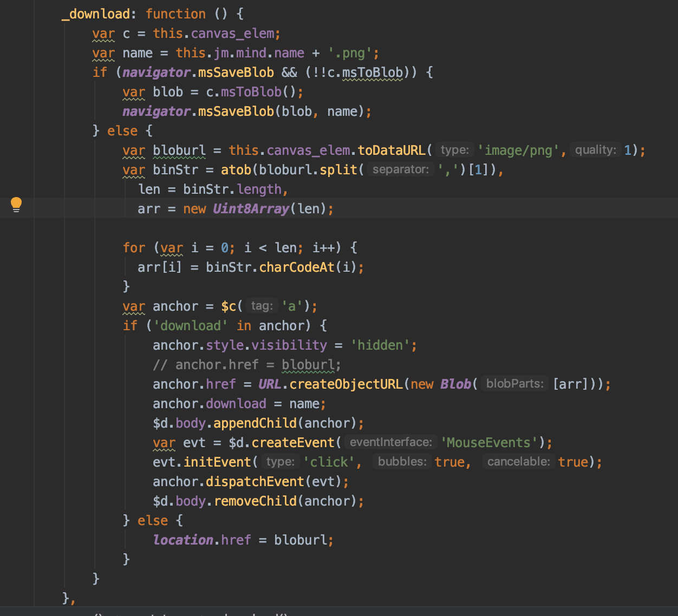Click the 'separator:' parameter hint
The width and height of the screenshot is (678, 616).
pyautogui.click(x=401, y=169)
